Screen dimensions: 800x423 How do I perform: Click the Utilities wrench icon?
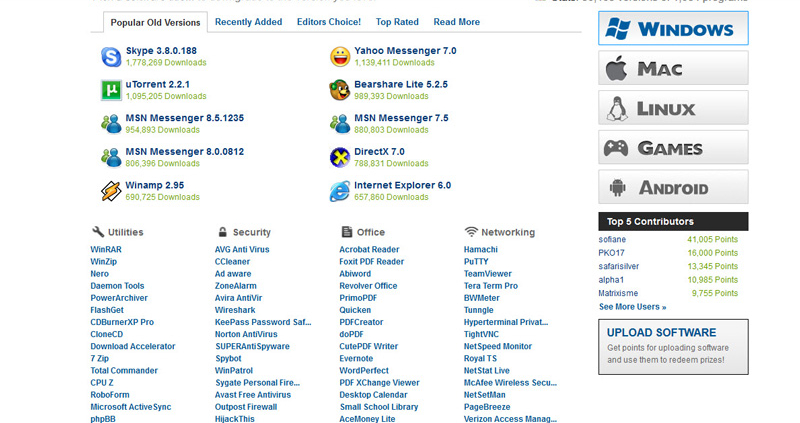98,232
